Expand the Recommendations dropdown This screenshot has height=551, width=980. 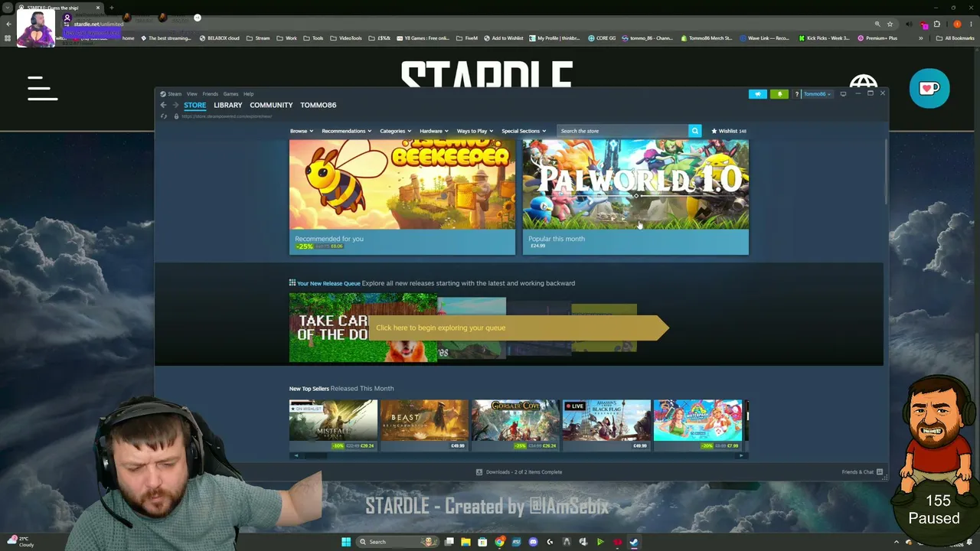click(x=346, y=131)
